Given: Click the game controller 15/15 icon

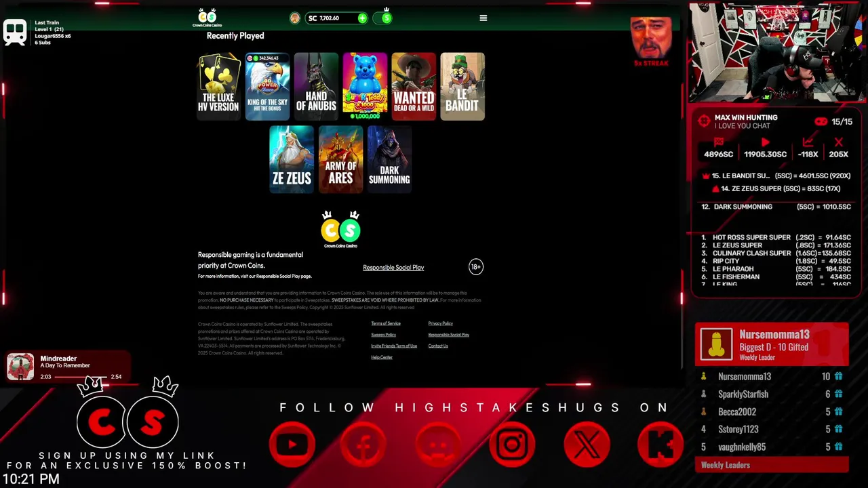Looking at the screenshot, I should (x=821, y=122).
